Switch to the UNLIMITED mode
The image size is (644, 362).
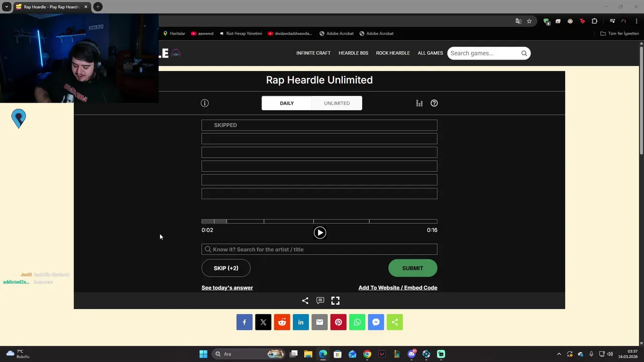(x=337, y=103)
